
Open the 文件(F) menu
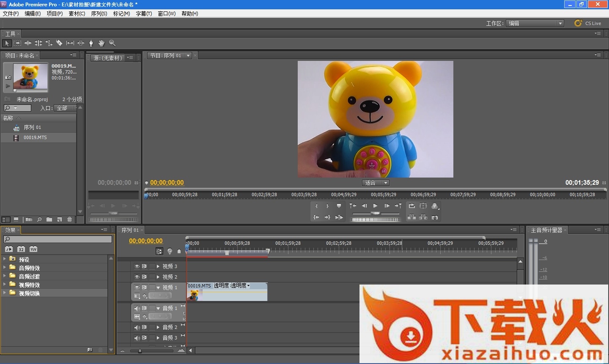11,14
